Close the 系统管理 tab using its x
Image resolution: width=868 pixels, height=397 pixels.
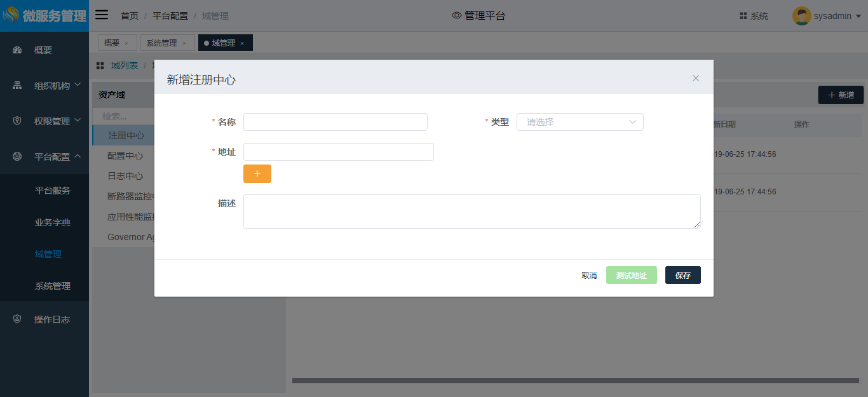coord(184,43)
